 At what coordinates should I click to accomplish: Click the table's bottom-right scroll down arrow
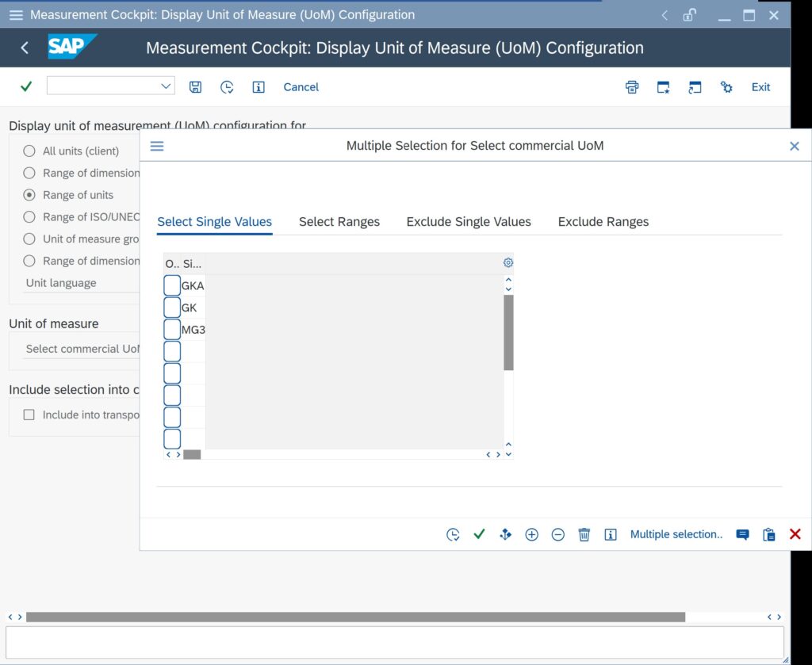[x=508, y=454]
